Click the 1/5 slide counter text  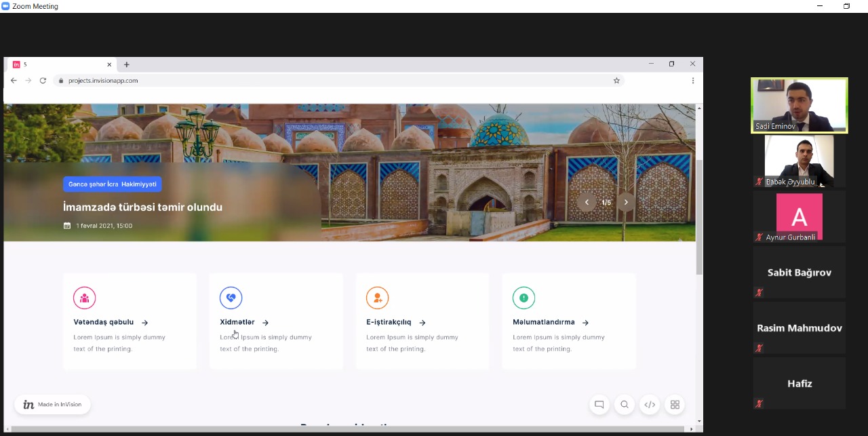coord(606,203)
